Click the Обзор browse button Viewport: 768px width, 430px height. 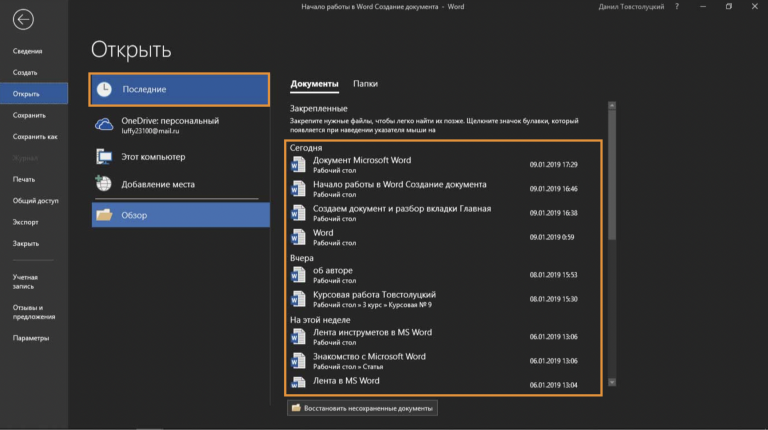(180, 215)
